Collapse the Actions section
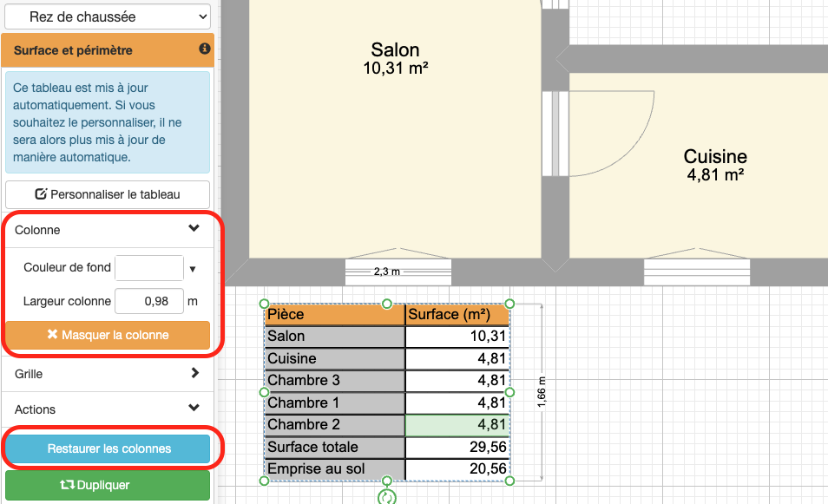This screenshot has width=828, height=504. tap(194, 409)
